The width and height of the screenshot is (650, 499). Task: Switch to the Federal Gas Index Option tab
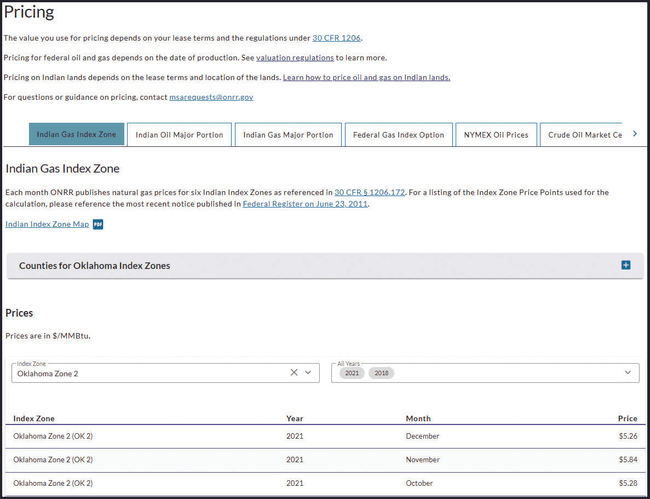398,135
